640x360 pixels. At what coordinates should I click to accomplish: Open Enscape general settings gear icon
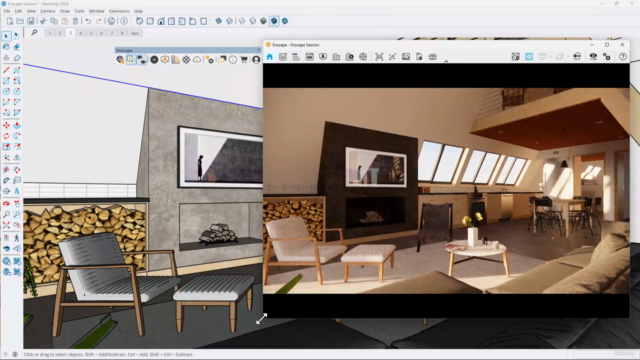210,60
